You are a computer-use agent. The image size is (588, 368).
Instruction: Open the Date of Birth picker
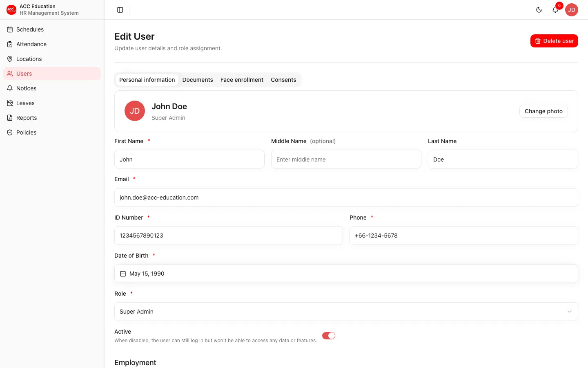[x=346, y=274]
